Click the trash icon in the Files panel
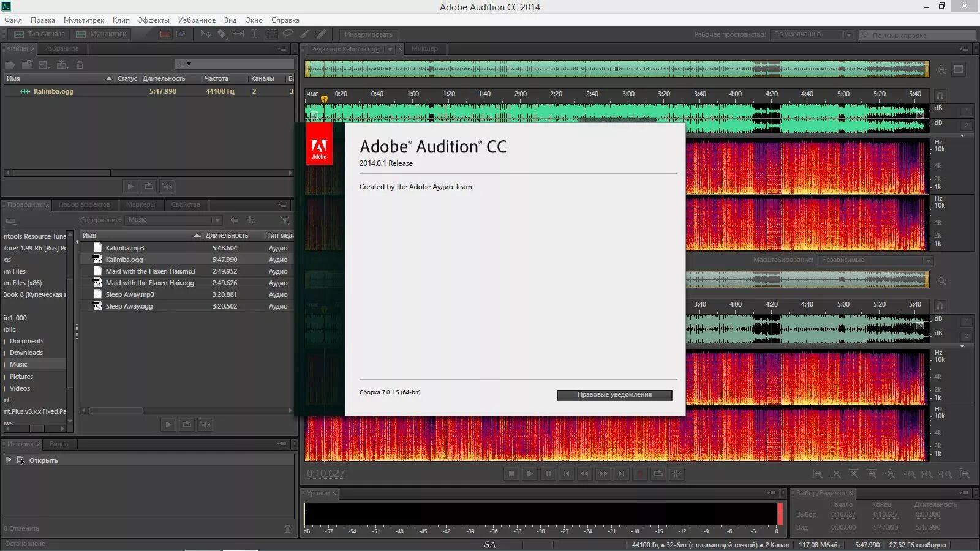The width and height of the screenshot is (980, 551). (80, 64)
